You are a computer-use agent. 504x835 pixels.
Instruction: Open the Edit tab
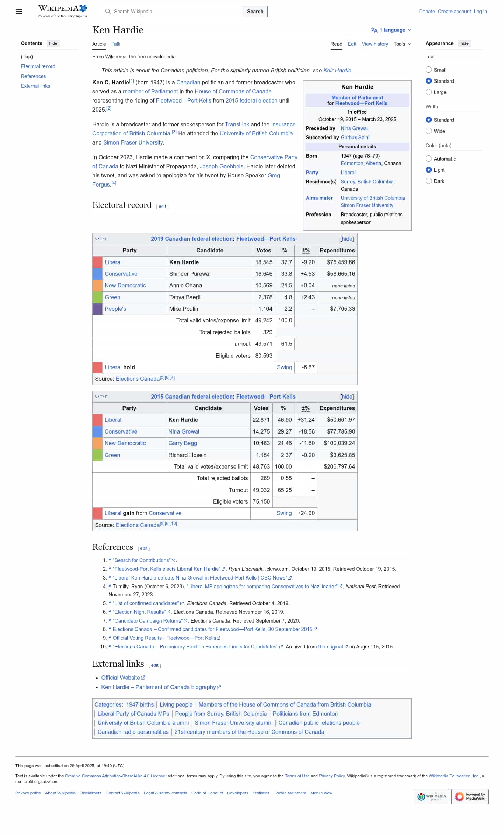pos(352,44)
